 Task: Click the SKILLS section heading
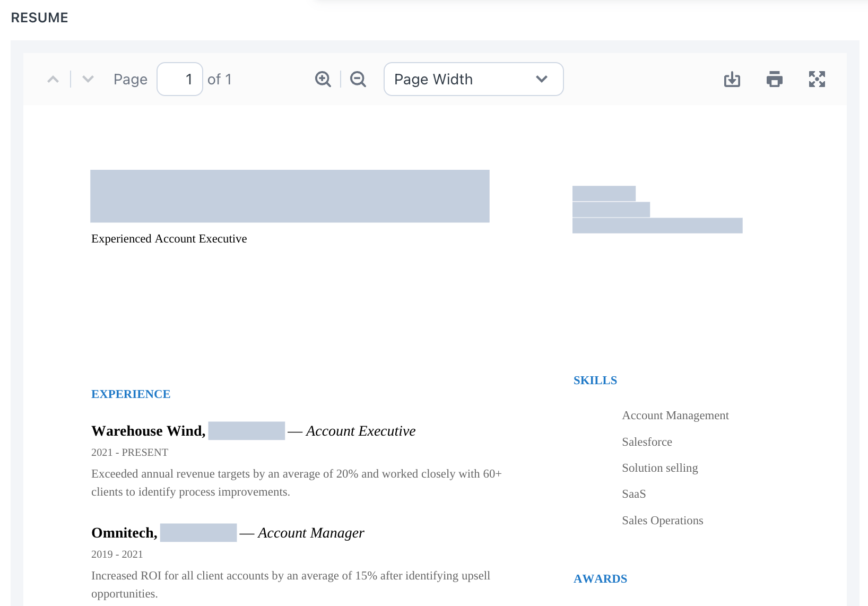click(595, 380)
